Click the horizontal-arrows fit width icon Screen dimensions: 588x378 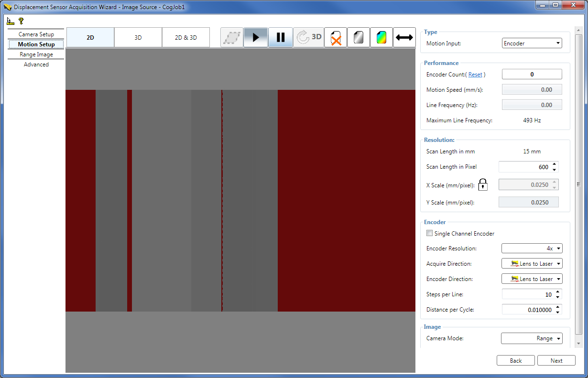click(404, 37)
